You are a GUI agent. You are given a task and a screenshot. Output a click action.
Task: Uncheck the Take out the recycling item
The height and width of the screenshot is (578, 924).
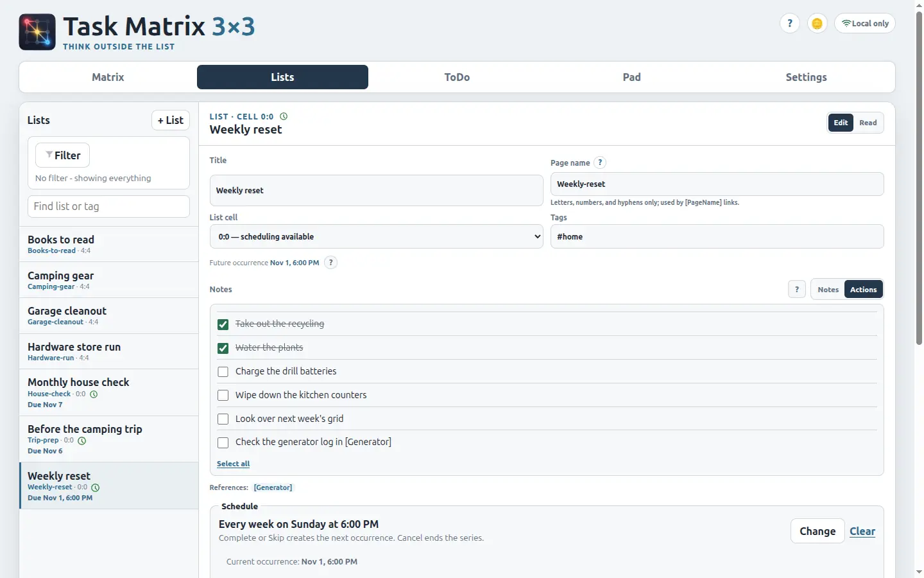[x=223, y=324]
